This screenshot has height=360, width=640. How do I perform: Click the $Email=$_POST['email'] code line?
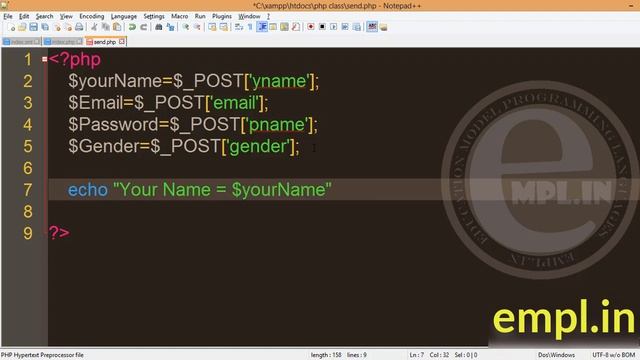[168, 103]
